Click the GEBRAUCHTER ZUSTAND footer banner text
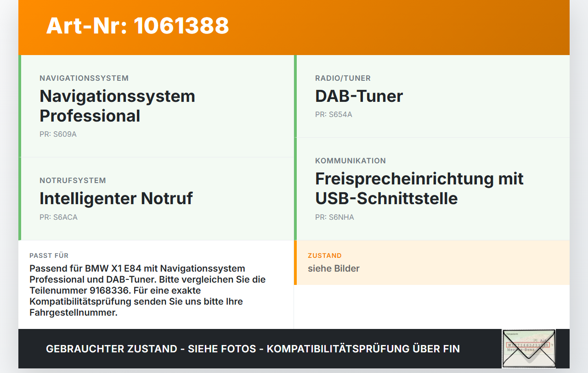The width and height of the screenshot is (588, 373). tap(253, 349)
